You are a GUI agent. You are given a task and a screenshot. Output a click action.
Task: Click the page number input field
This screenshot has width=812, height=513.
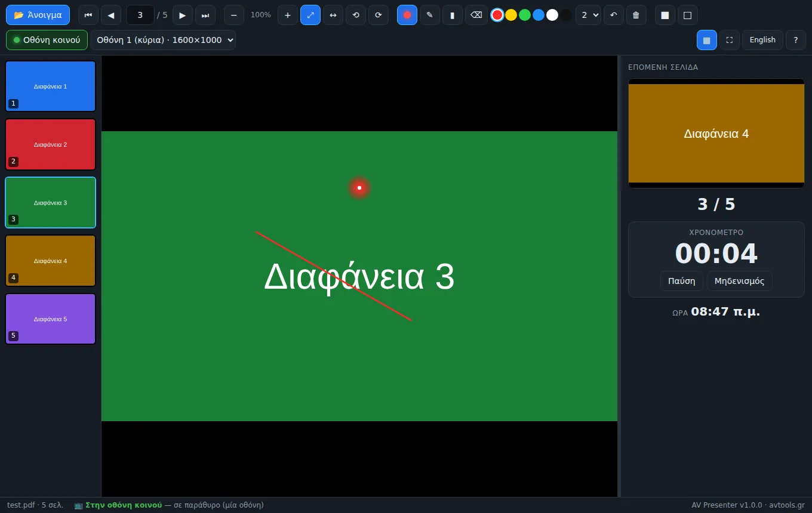(x=140, y=15)
